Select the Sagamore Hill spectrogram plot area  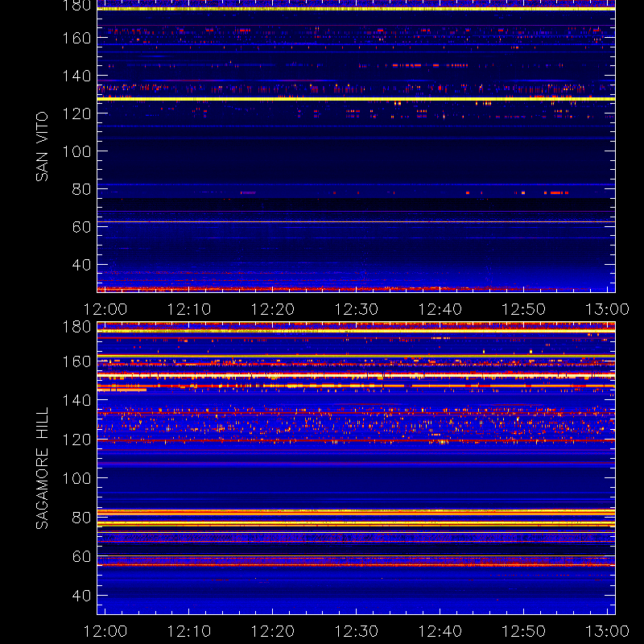tap(356, 469)
